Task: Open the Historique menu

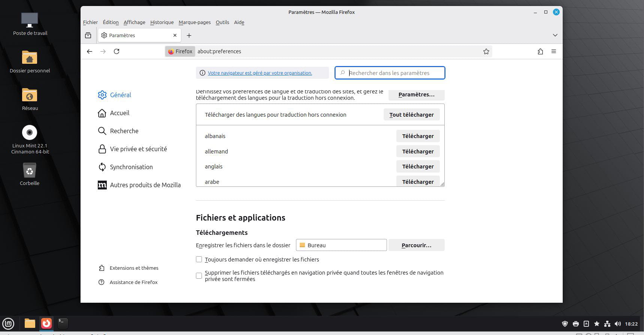Action: tap(162, 22)
